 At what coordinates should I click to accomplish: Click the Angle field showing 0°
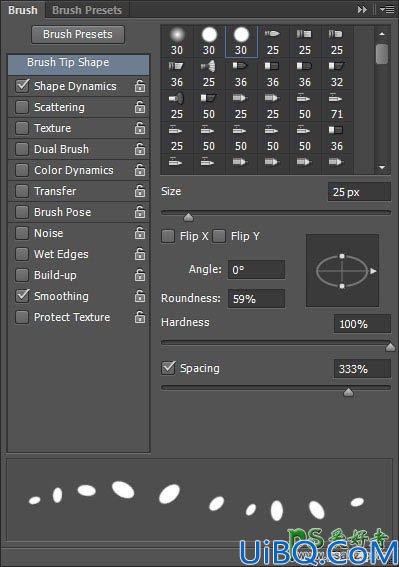(x=256, y=270)
